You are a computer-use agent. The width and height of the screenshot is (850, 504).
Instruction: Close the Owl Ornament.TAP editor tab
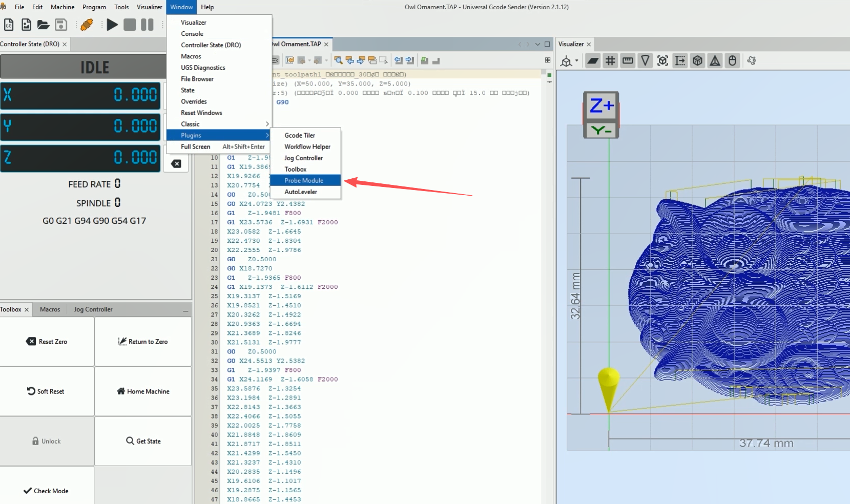[326, 45]
